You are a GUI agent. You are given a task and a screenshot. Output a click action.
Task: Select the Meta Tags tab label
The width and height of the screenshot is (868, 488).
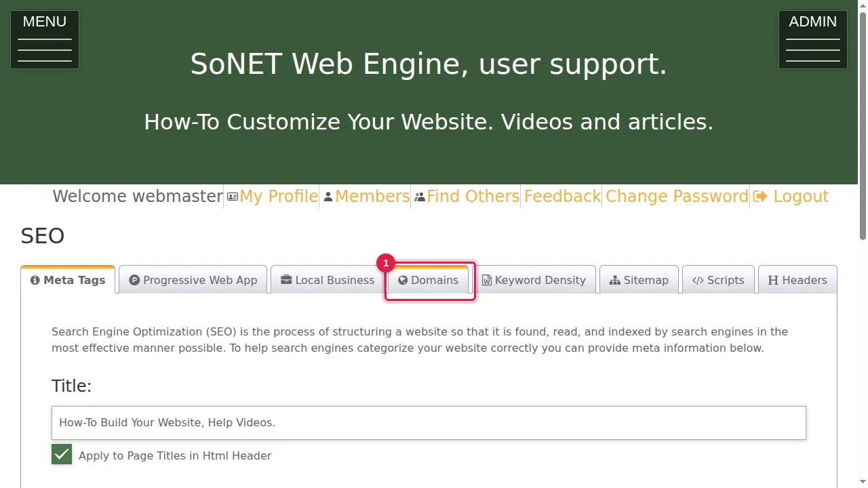(75, 280)
